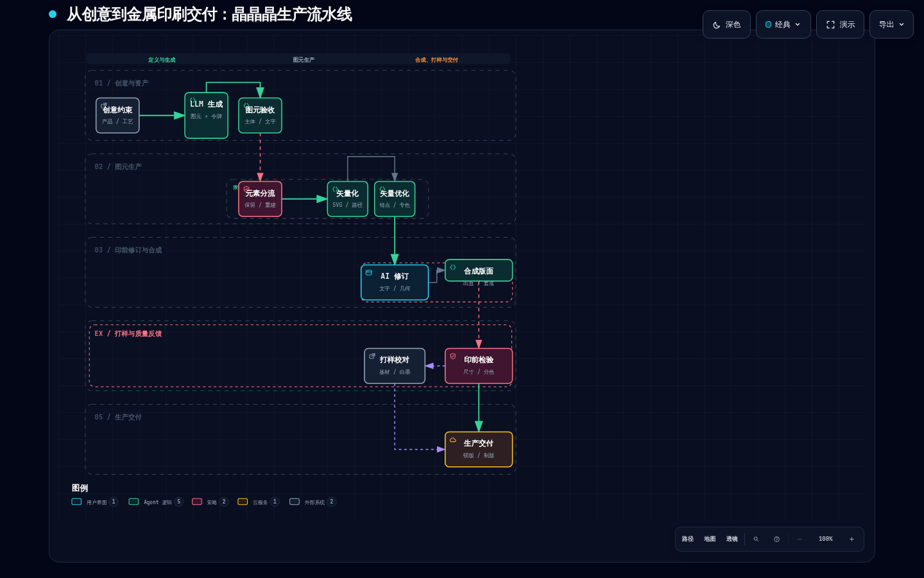Image resolution: width=924 pixels, height=578 pixels.
Task: Select the AI 修订 node
Action: tap(395, 283)
